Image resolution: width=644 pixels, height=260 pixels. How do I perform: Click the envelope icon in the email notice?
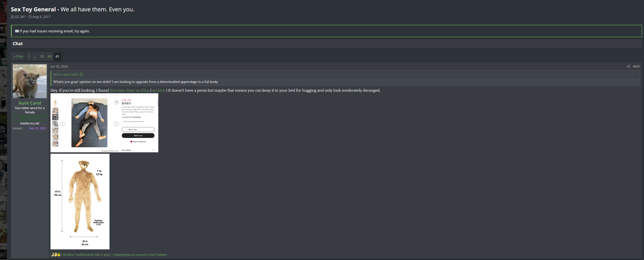point(17,31)
